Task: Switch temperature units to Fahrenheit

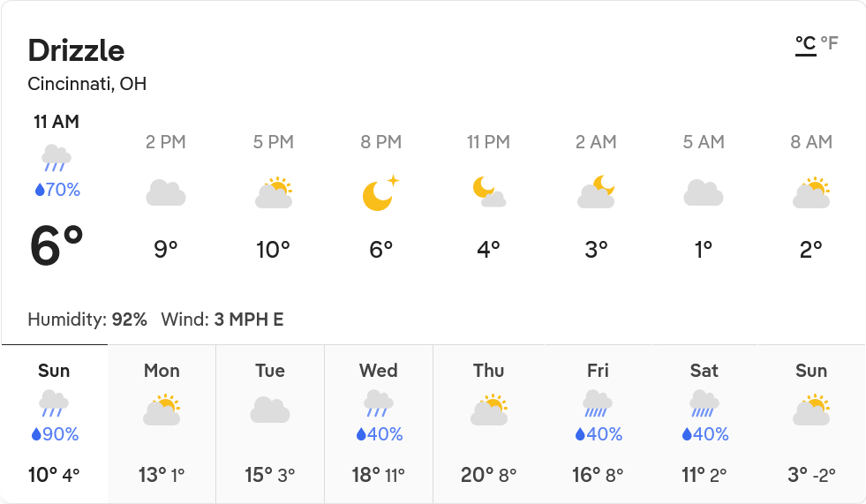Action: tap(829, 43)
